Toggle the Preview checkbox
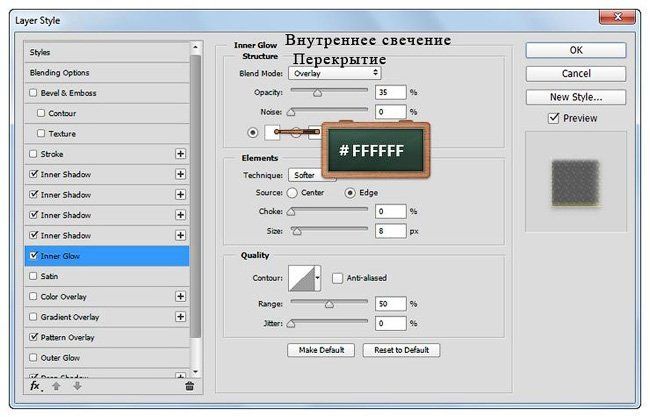This screenshot has height=417, width=650. 553,118
